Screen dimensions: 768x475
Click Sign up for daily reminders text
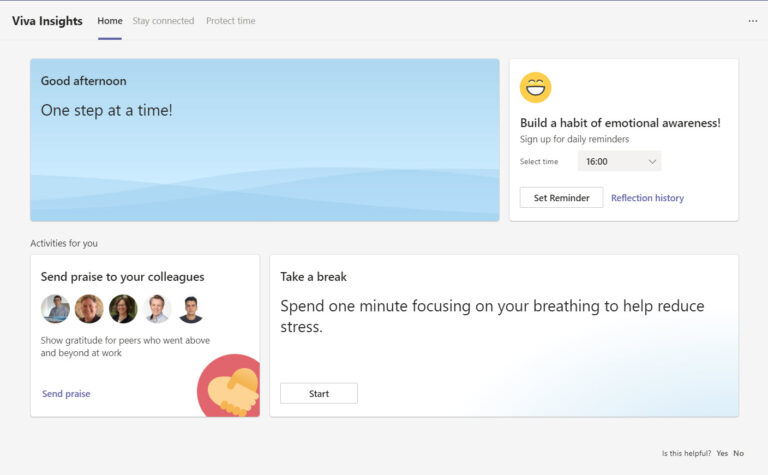[x=575, y=139]
